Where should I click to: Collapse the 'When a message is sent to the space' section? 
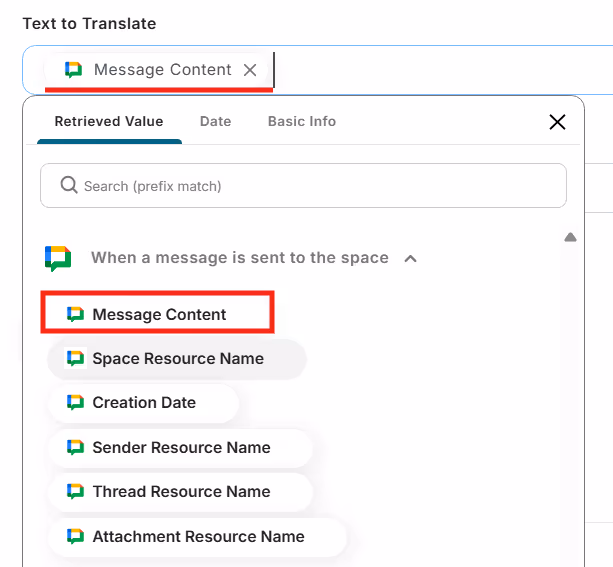point(410,258)
